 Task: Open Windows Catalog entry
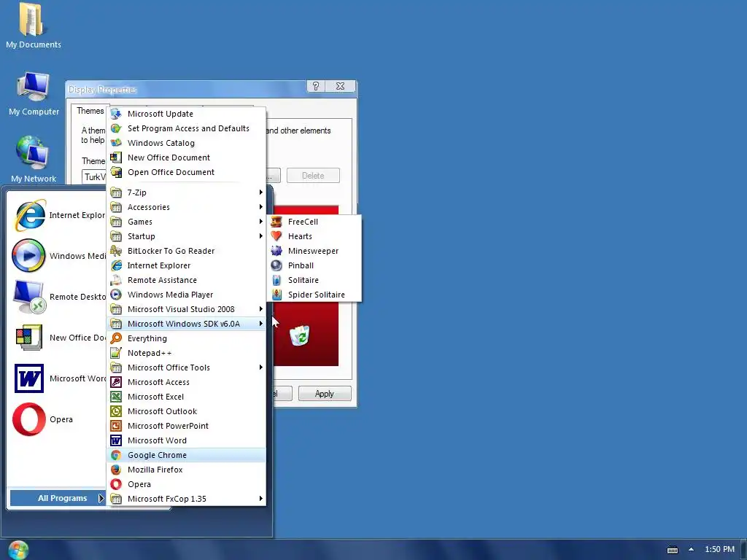186,143
